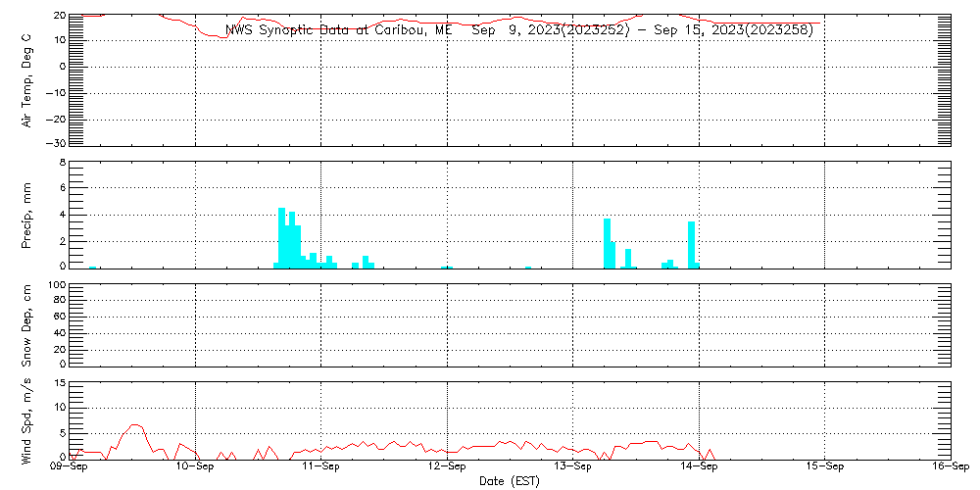Select the 16-Sep date tick label
The image size is (980, 490).
coord(950,468)
